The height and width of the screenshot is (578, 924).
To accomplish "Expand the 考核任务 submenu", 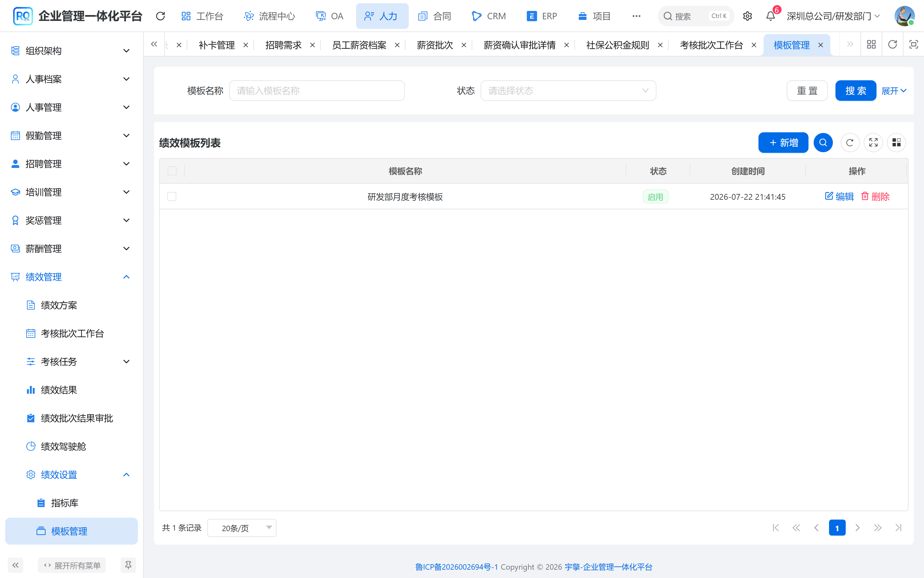I will pos(72,362).
